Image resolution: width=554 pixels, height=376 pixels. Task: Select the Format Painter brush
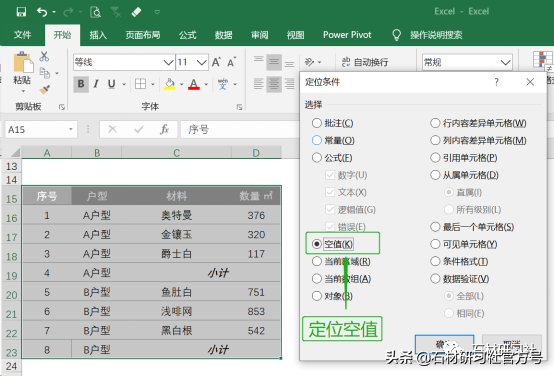pyautogui.click(x=45, y=89)
